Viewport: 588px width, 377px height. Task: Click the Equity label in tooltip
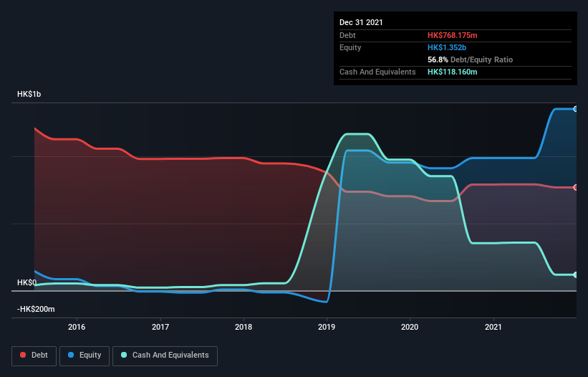(350, 47)
